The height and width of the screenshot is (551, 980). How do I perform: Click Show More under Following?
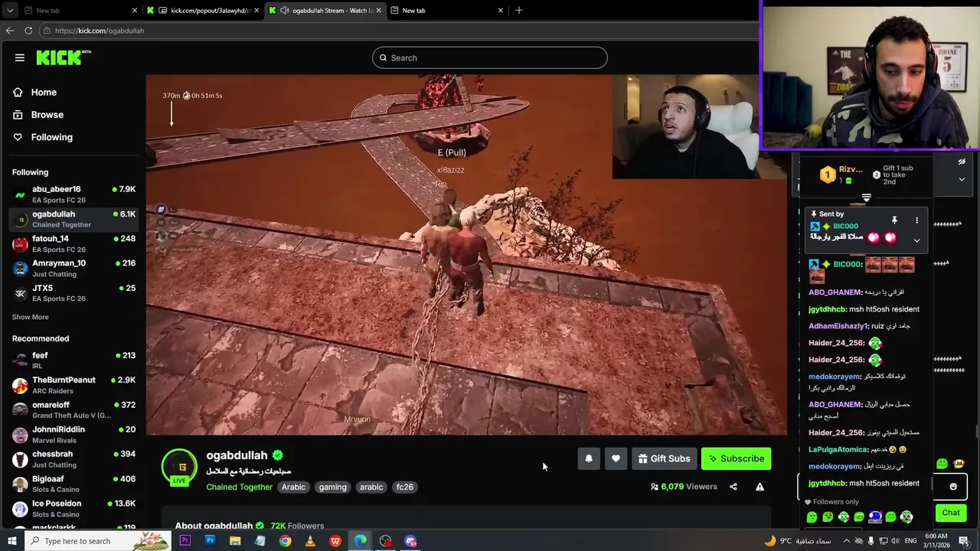click(31, 317)
